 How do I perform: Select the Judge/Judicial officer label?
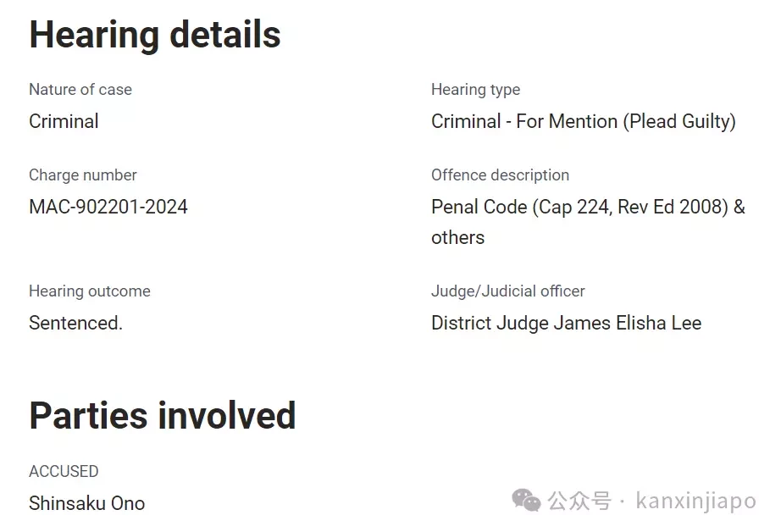tap(508, 291)
